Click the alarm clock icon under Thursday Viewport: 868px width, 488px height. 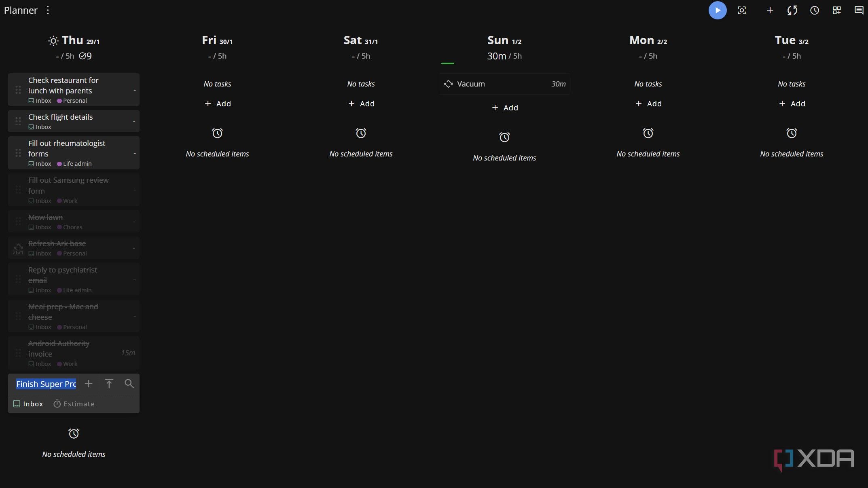click(74, 433)
